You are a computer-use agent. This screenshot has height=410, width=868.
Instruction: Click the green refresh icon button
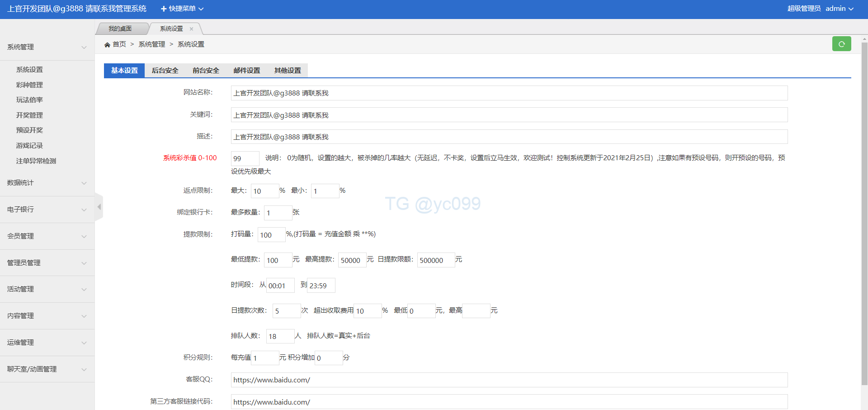click(x=841, y=44)
